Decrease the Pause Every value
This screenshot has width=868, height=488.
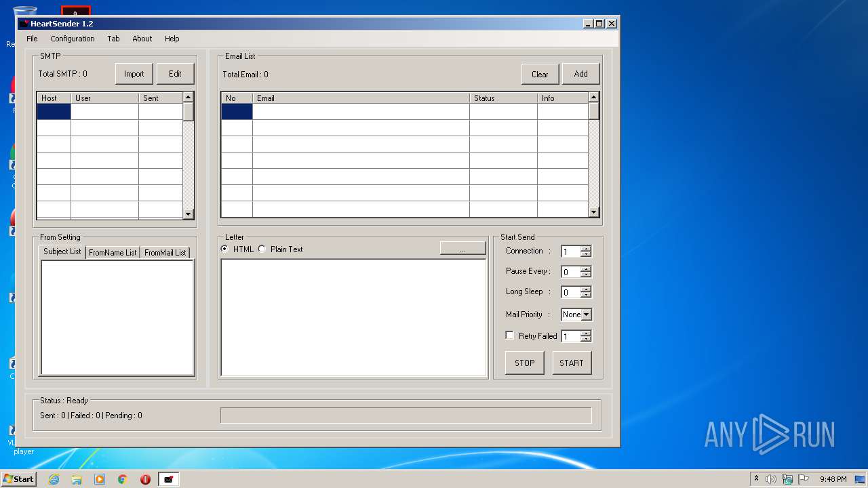click(x=586, y=274)
